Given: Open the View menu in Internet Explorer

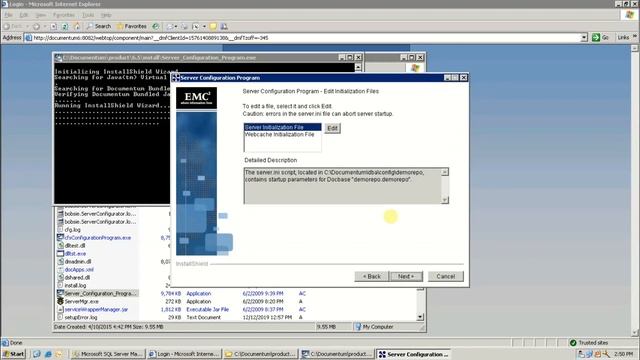Looking at the screenshot, I should (40, 15).
